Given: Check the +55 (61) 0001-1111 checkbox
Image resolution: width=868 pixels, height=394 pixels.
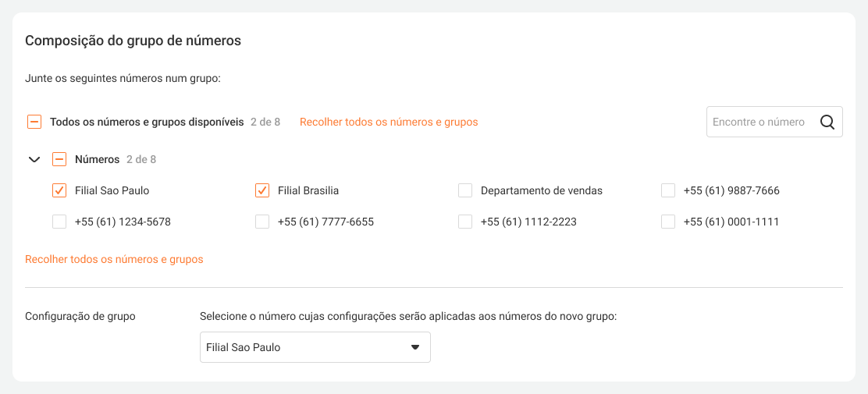Looking at the screenshot, I should point(668,222).
